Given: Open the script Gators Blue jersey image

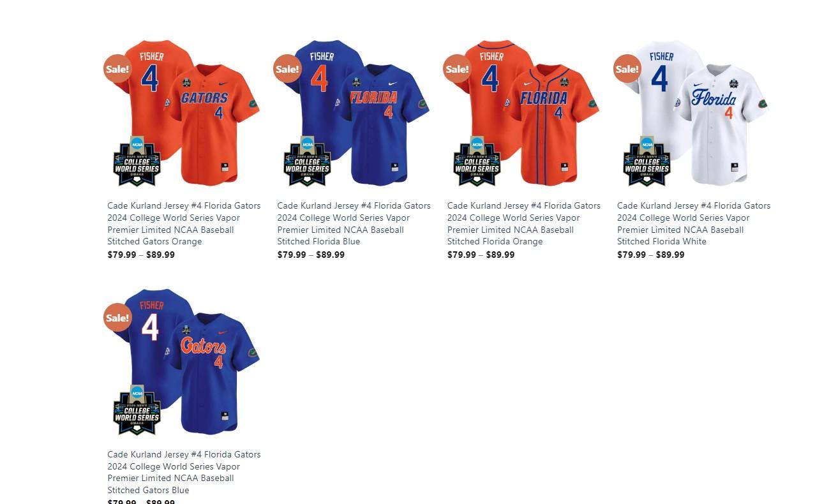Looking at the screenshot, I should pos(184,362).
